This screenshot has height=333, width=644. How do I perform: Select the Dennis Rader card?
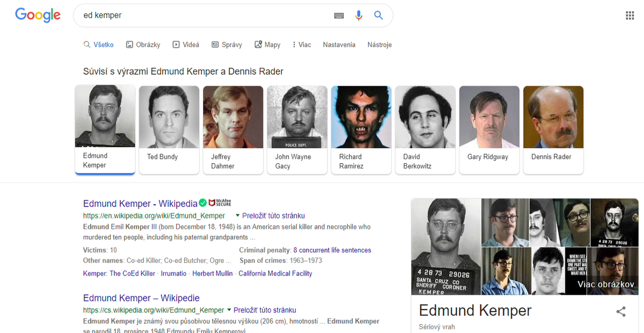[553, 130]
